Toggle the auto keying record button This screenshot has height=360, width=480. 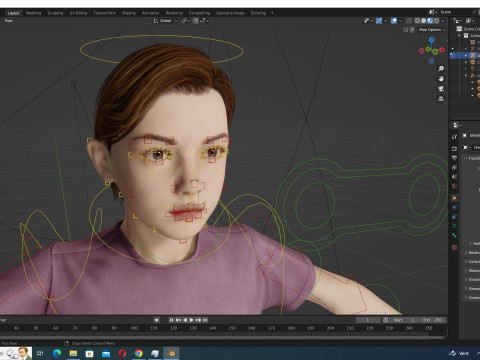click(x=156, y=320)
